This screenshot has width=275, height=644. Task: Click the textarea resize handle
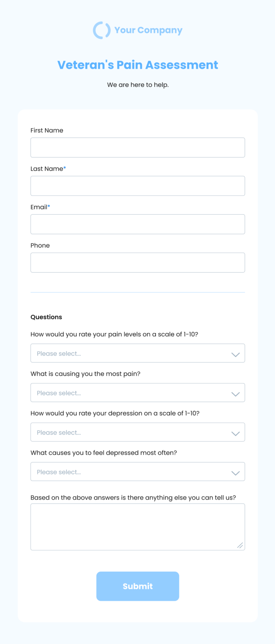click(x=240, y=545)
